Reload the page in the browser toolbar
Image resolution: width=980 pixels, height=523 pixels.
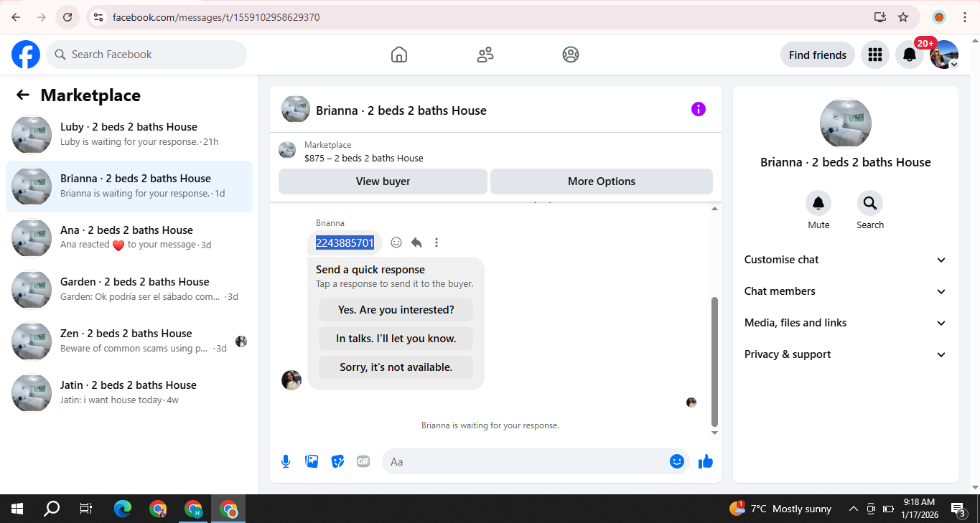(67, 17)
